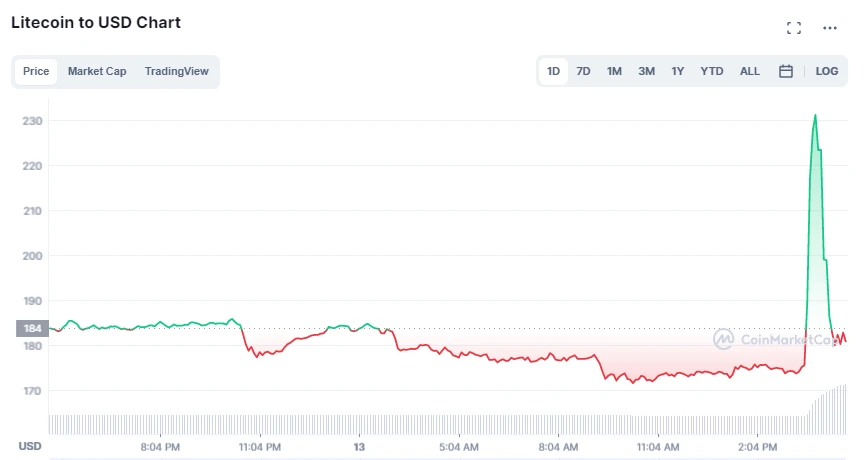
Task: Click the USD currency label
Action: pyautogui.click(x=30, y=446)
